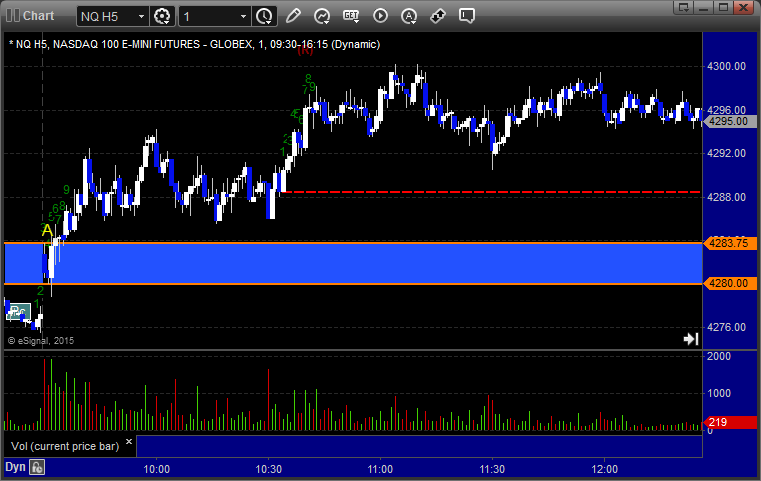The image size is (761, 481).
Task: Open the alerts A icon menu
Action: [409, 16]
